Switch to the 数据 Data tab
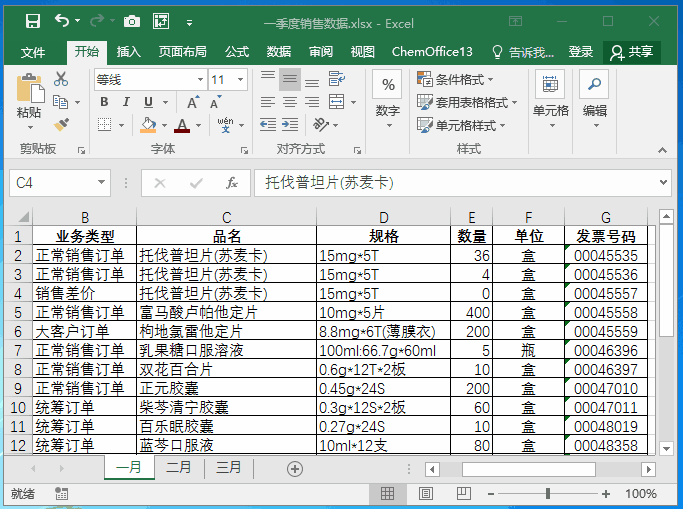This screenshot has width=683, height=509. (279, 52)
